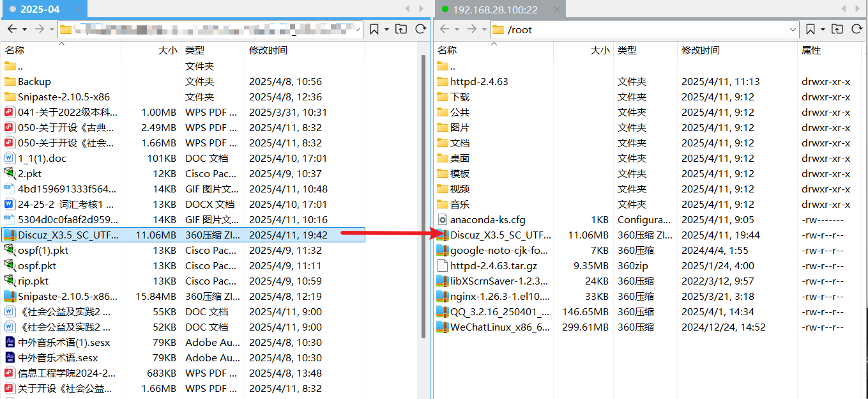Go to parent folder in local pane
868x399 pixels.
coord(400,29)
